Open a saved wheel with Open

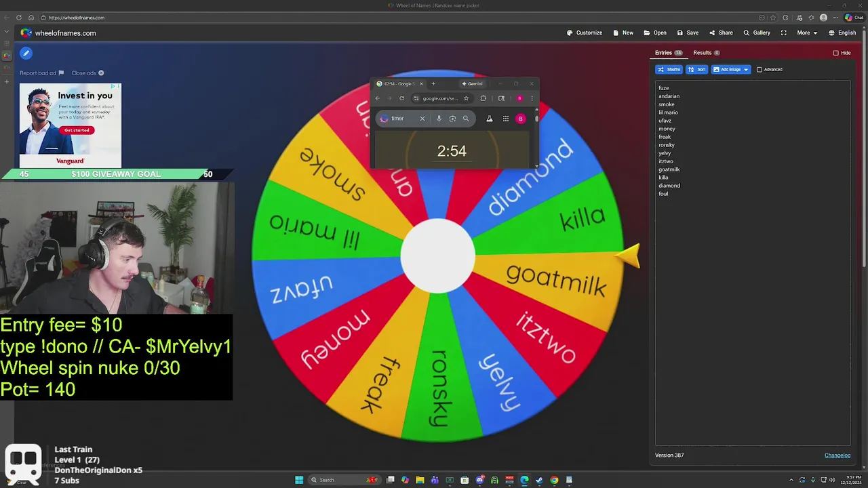tap(655, 33)
